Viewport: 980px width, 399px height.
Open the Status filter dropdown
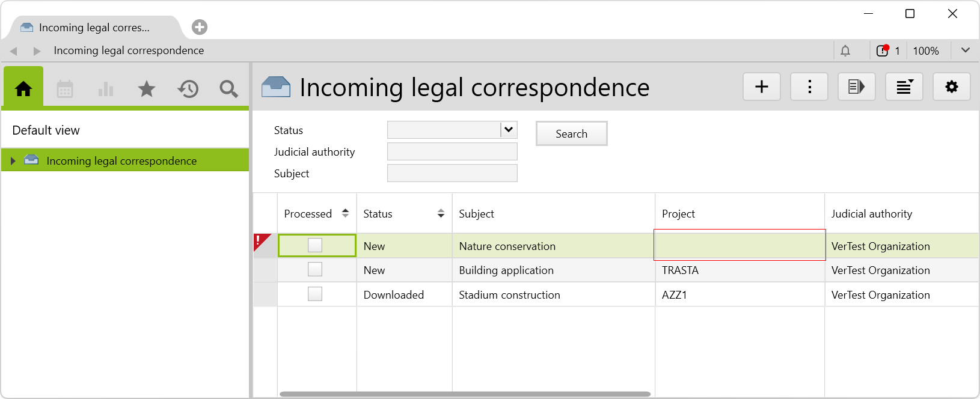[509, 130]
